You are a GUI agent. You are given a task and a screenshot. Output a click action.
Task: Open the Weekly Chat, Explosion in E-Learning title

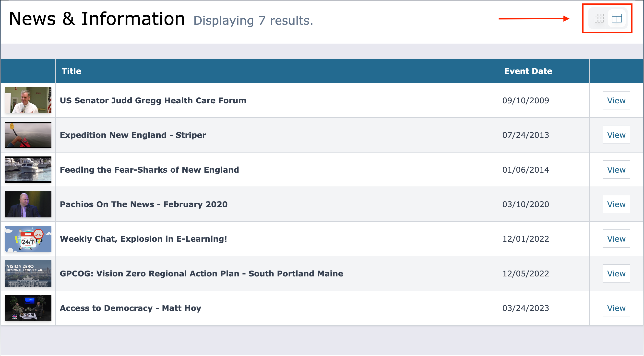143,239
